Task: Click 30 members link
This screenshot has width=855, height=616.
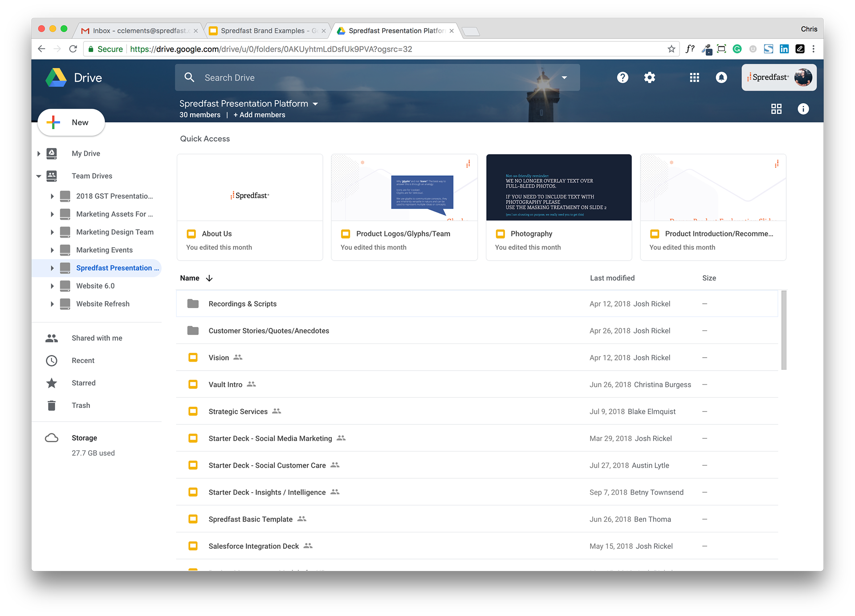Action: click(x=200, y=115)
